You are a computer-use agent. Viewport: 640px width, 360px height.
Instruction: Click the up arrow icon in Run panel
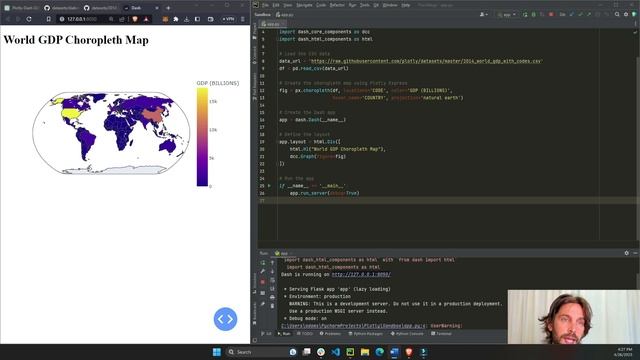272,262
